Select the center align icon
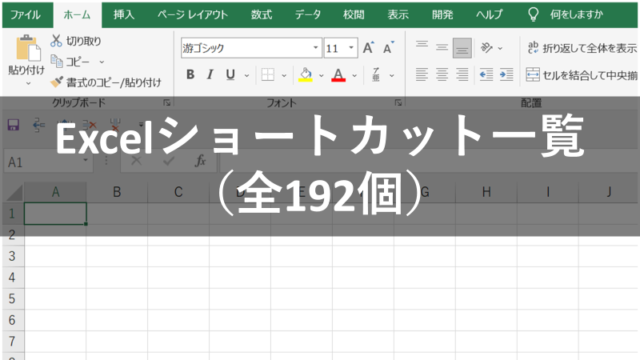This screenshot has width=640, height=360. tap(442, 75)
